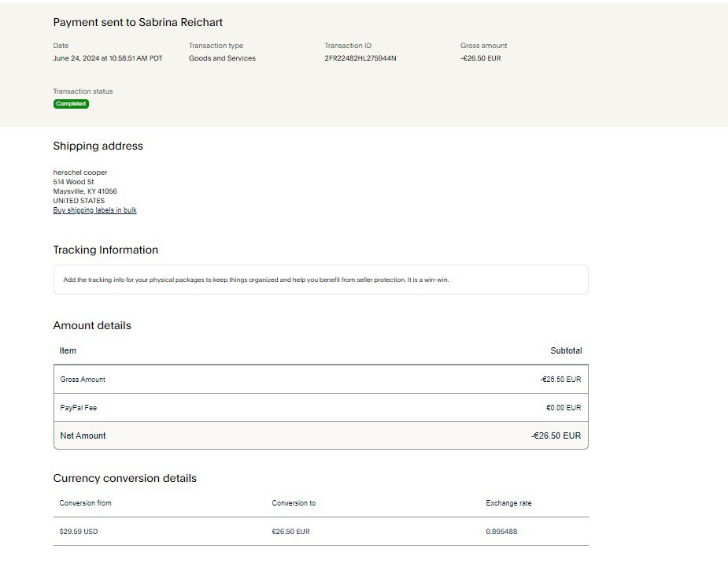Click the PayPal Fee €0.00 EUR value
Image resolution: width=728 pixels, height=567 pixels.
563,408
